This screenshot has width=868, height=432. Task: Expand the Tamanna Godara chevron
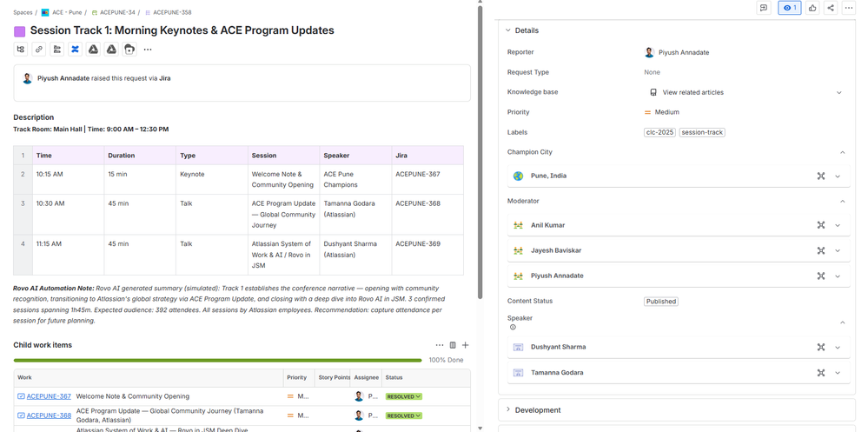[x=838, y=373]
